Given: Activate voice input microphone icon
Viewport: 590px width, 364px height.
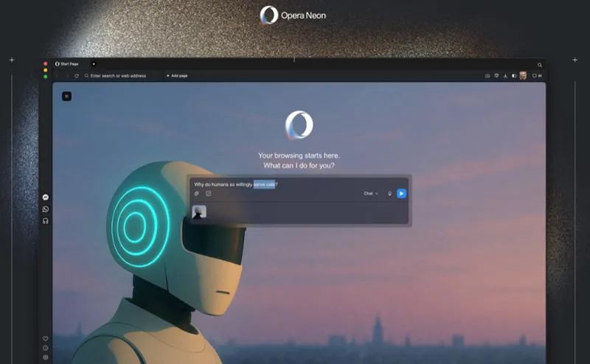Looking at the screenshot, I should (x=390, y=193).
